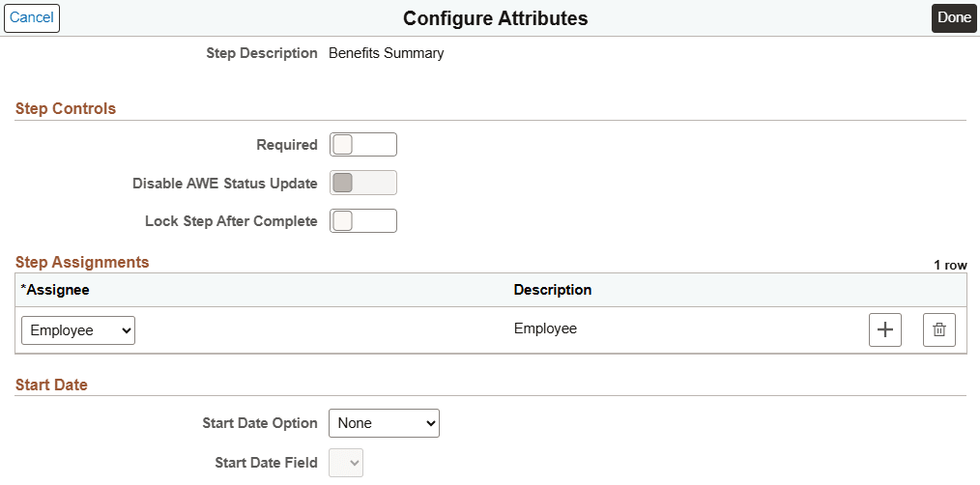Toggle Disable AWE Status Update switch

(x=362, y=184)
